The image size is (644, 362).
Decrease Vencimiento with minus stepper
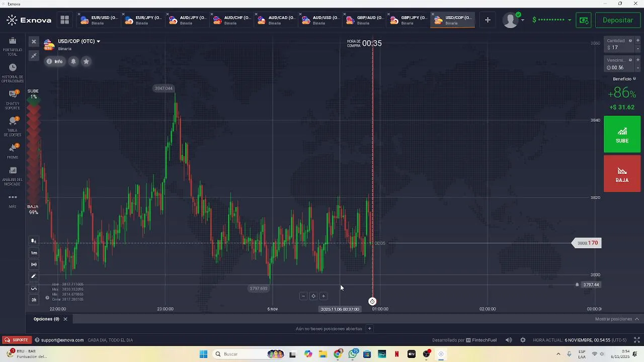pos(638,68)
